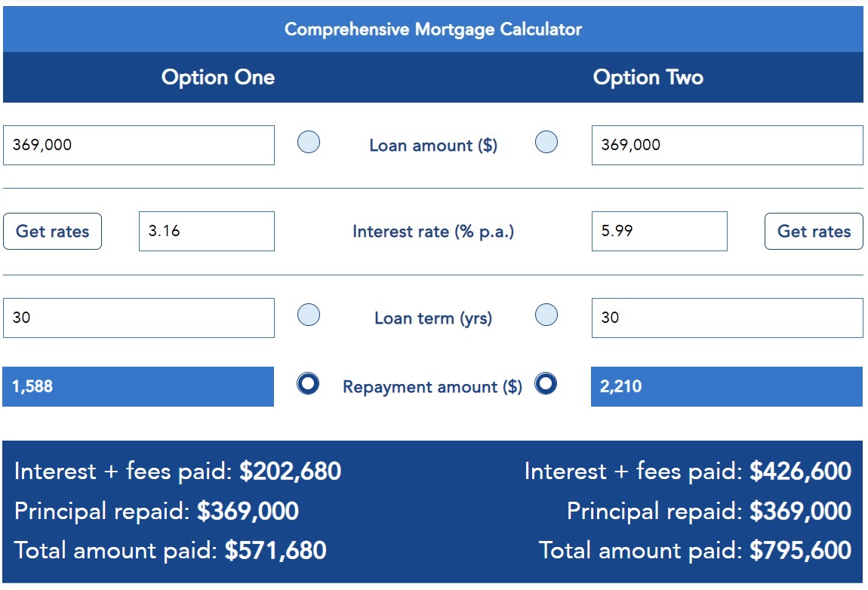Click the 1,588 repayment amount field
This screenshot has height=590, width=868.
138,387
